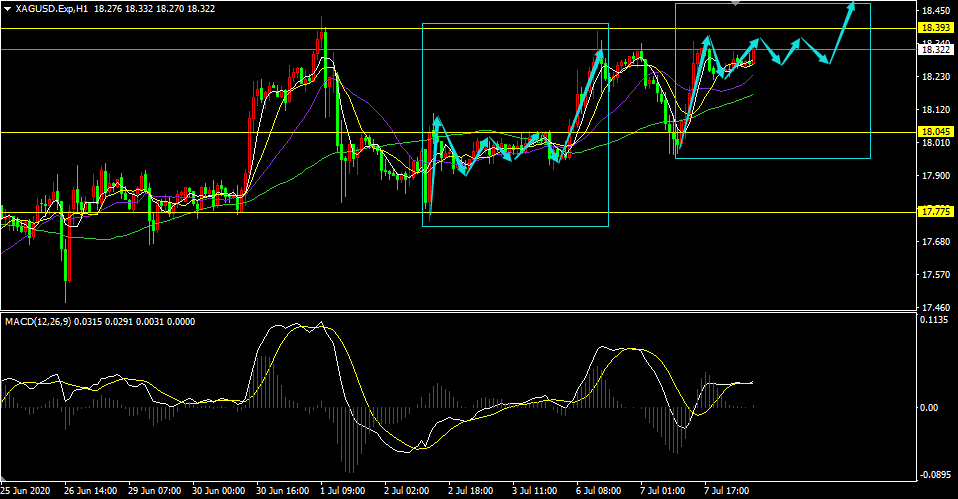Viewport: 958px width, 499px height.
Task: Click the -0.0895 MACD scale value
Action: coord(934,475)
